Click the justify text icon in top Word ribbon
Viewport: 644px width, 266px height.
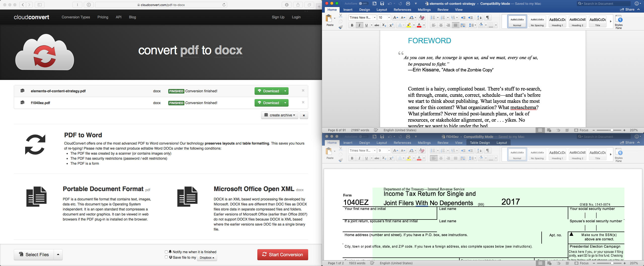(455, 25)
